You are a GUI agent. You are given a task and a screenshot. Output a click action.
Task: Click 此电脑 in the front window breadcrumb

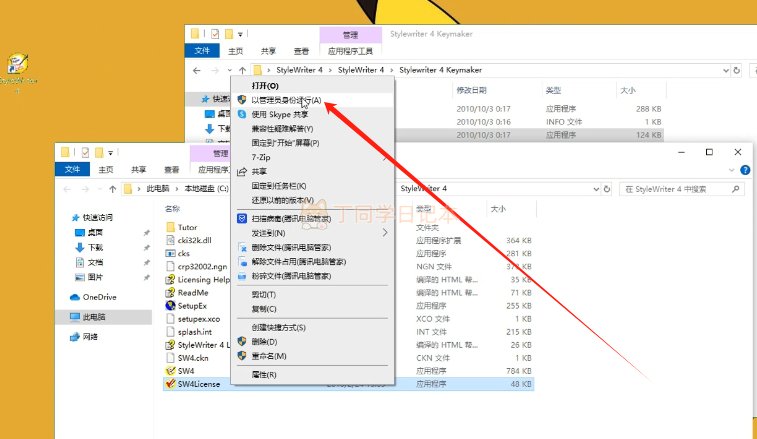coord(158,189)
